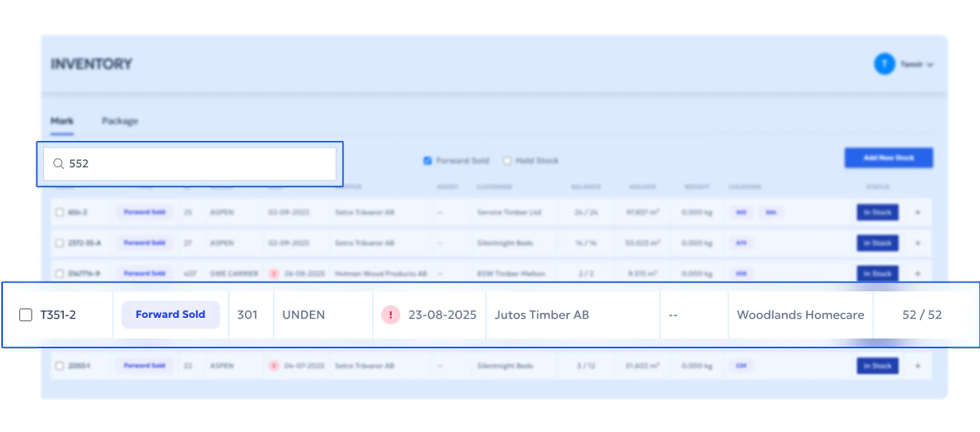Viewport: 980px width, 432px height.
Task: Click plus icon in the 654-2 row
Action: (918, 213)
